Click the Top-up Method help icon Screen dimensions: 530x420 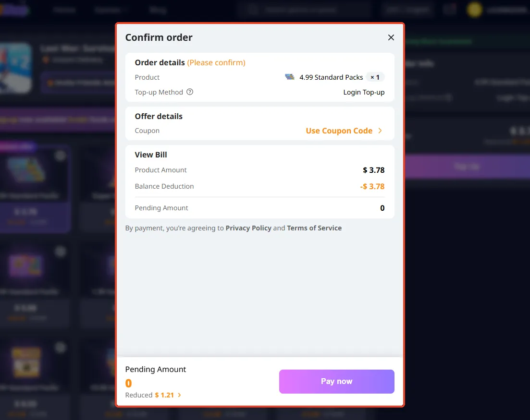[x=190, y=92]
